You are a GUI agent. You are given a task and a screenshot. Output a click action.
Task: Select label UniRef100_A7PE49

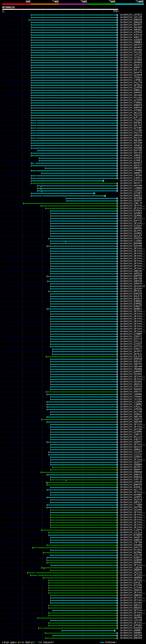click(131, 32)
